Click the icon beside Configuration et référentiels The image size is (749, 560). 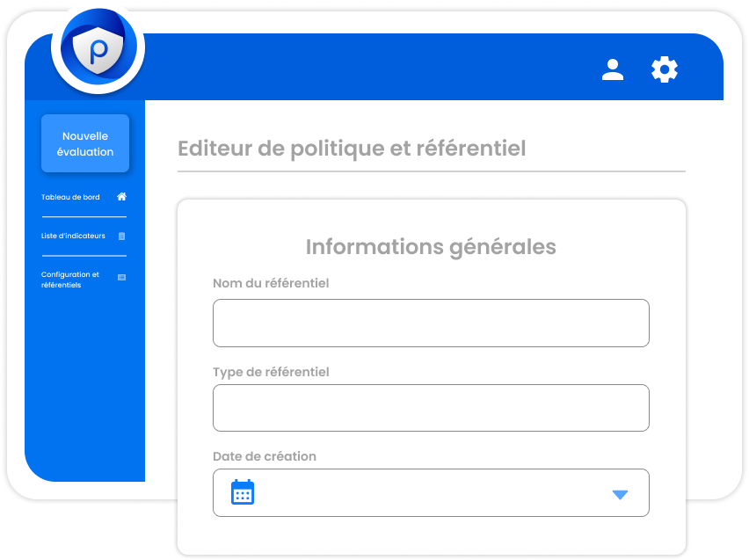click(x=122, y=277)
